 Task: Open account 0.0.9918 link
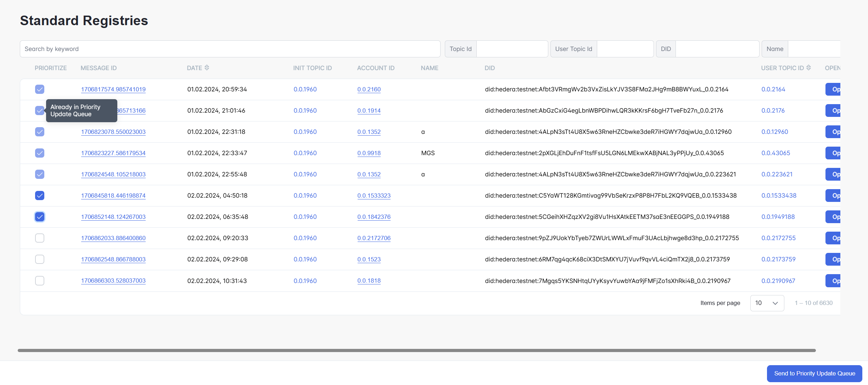369,153
